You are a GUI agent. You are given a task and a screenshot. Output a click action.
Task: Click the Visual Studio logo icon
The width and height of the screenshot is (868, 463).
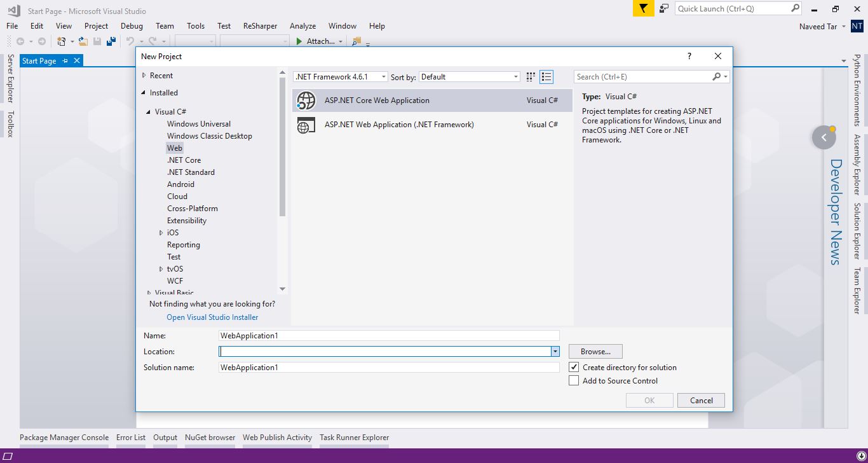pyautogui.click(x=13, y=10)
